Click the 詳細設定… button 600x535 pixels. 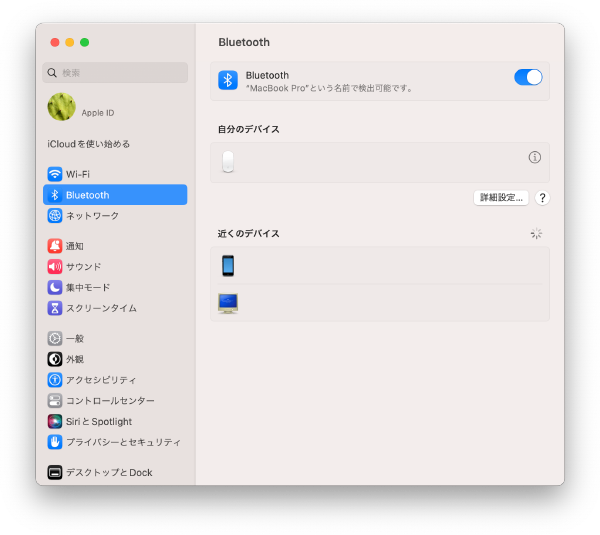tap(501, 198)
